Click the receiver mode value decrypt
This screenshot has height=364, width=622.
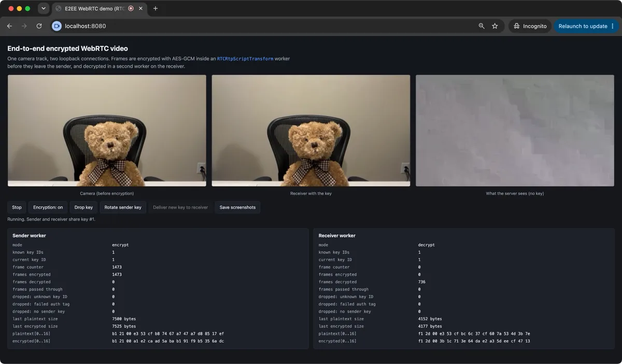(427, 244)
